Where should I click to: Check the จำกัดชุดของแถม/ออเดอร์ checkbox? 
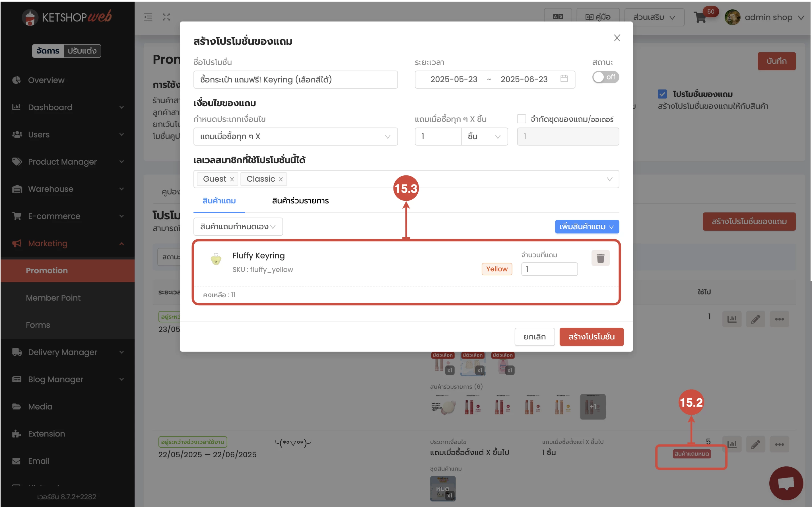[521, 119]
